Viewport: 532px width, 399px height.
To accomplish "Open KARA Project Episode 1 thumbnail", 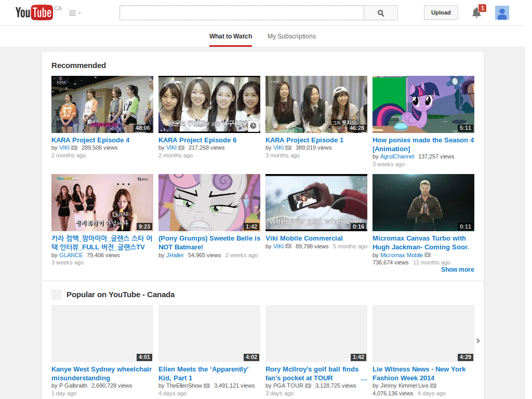I will pyautogui.click(x=316, y=104).
